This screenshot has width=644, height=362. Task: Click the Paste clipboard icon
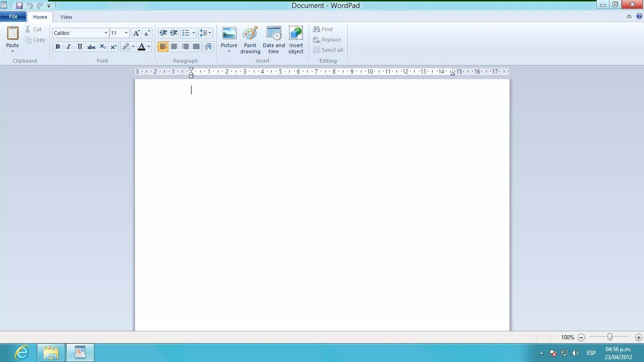(13, 33)
